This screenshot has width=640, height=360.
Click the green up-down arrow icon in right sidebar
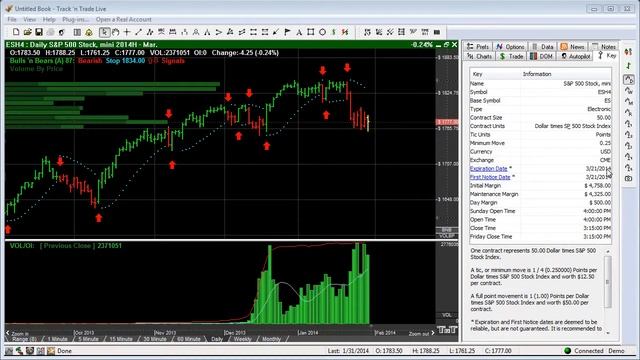coord(629,65)
